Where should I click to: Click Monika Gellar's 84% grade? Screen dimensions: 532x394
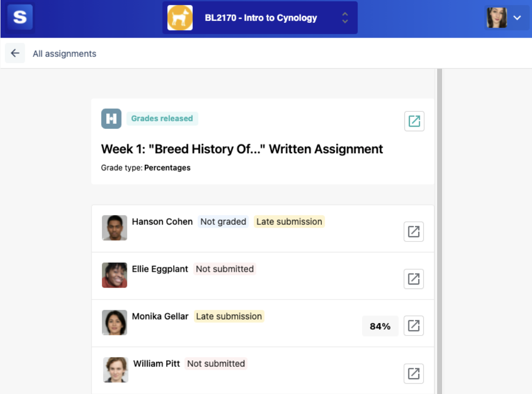pos(380,326)
